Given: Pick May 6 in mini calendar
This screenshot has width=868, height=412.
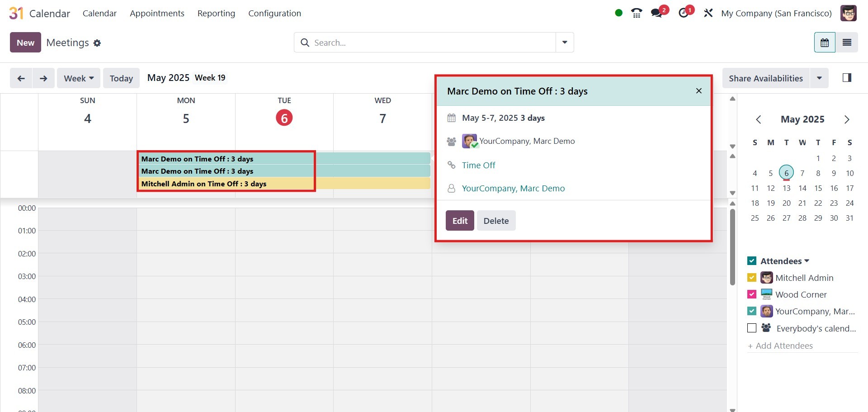Looking at the screenshot, I should [787, 173].
